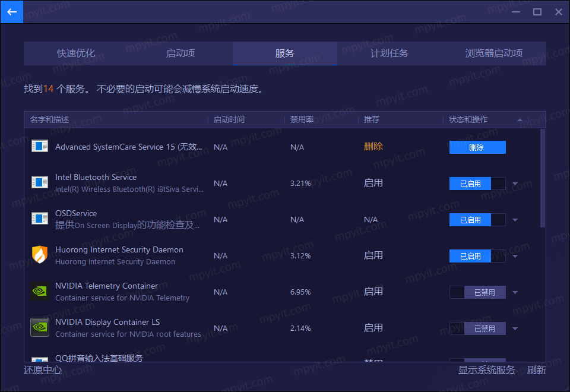Viewport: 570px width, 392px height.
Task: Minimize the window
Action: [x=516, y=12]
